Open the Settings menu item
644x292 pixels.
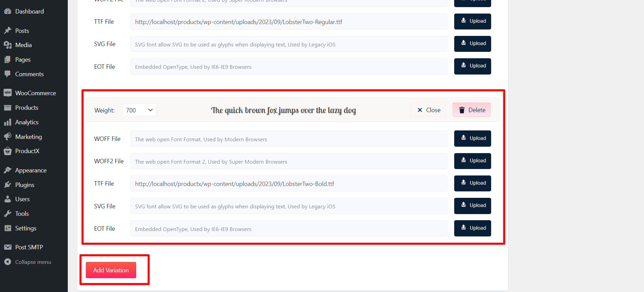point(25,228)
